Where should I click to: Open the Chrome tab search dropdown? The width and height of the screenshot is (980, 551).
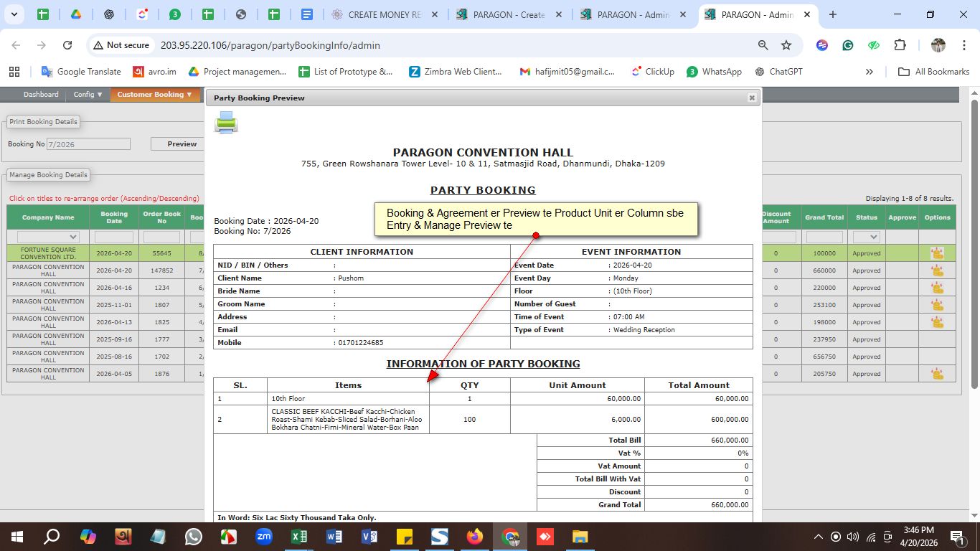point(14,14)
